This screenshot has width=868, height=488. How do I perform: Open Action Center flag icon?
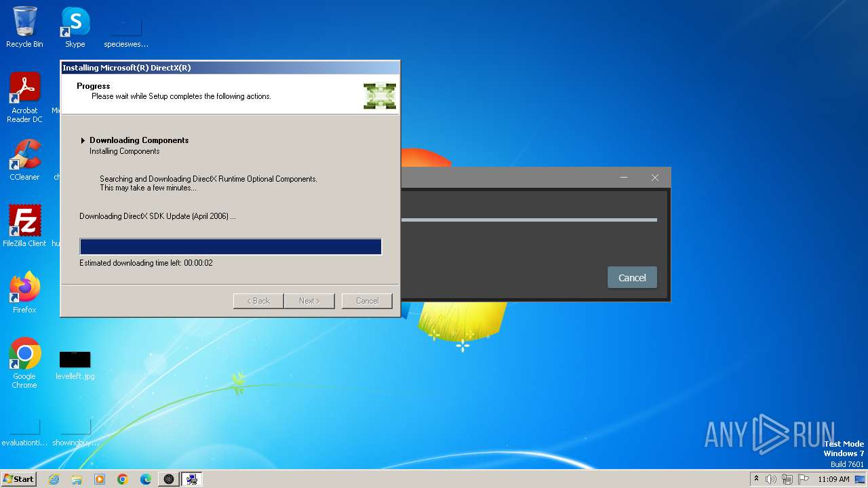point(804,479)
